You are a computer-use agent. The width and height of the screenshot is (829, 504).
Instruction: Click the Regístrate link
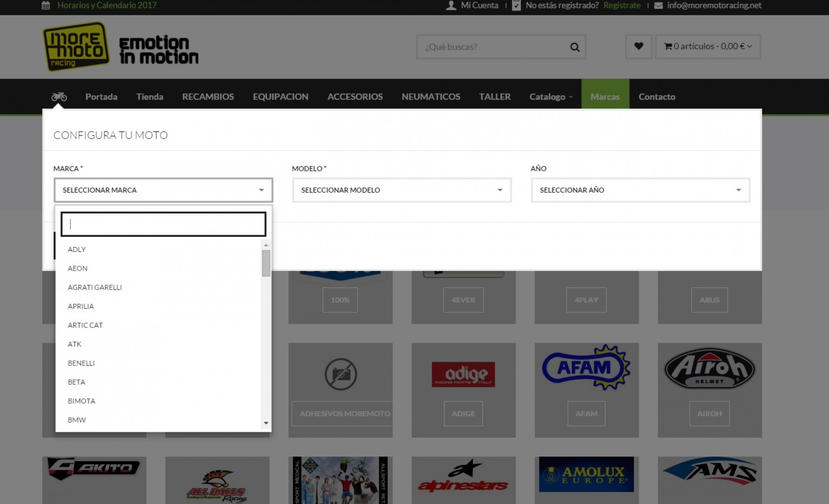click(x=622, y=5)
